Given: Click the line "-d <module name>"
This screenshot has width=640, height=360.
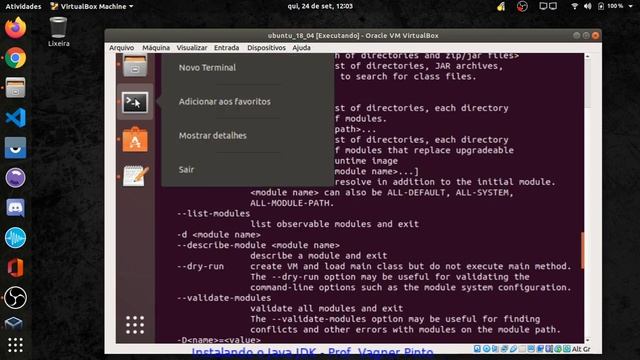Looking at the screenshot, I should pyautogui.click(x=219, y=235).
